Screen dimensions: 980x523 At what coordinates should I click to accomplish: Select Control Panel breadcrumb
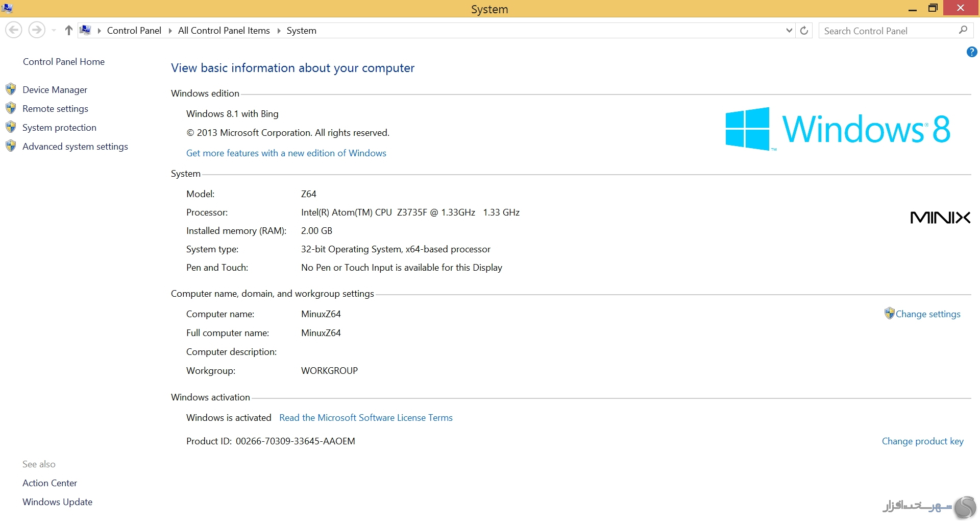[134, 31]
